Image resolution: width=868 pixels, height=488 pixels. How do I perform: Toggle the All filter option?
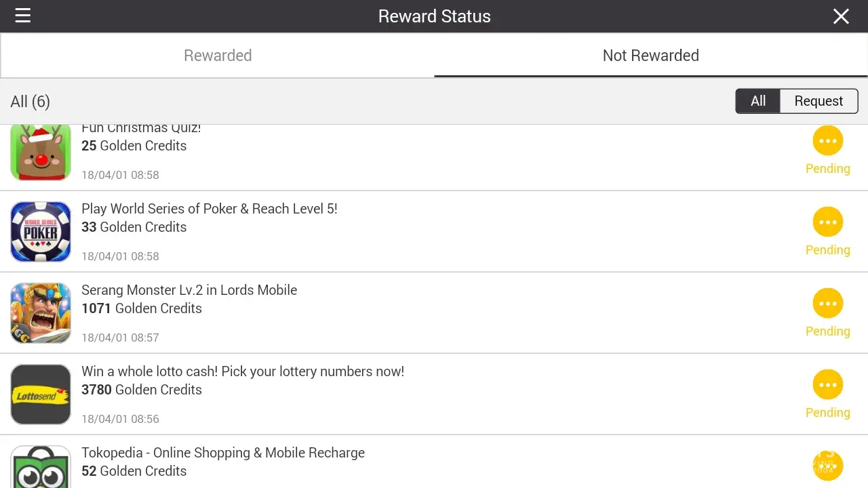tap(758, 101)
